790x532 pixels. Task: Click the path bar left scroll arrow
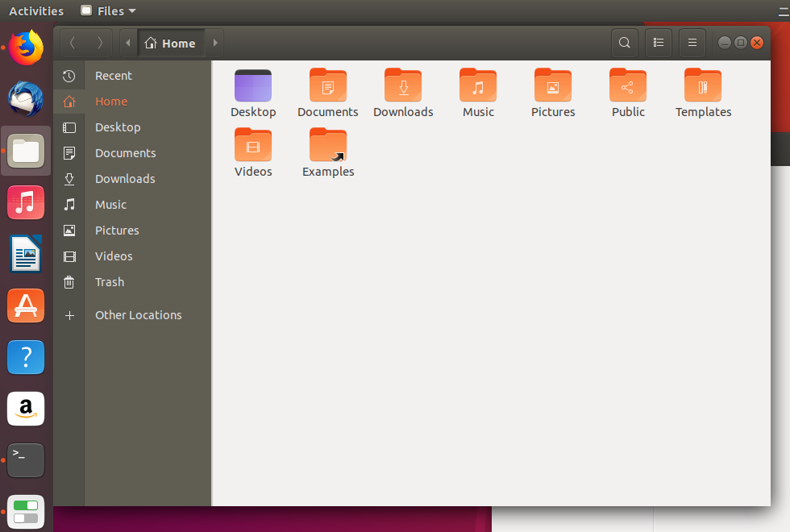tap(128, 43)
